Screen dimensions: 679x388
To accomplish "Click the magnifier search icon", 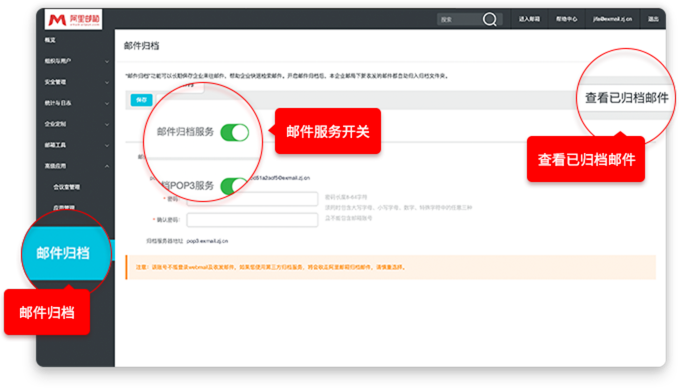I will tap(490, 19).
